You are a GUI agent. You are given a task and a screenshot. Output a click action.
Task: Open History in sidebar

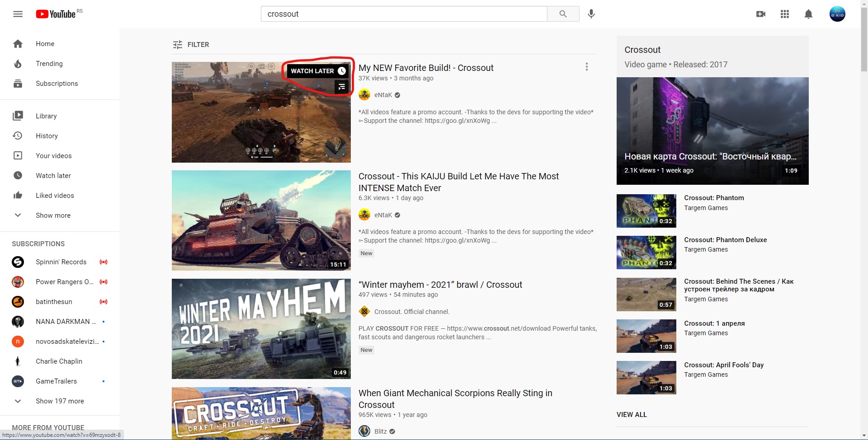(x=60, y=136)
